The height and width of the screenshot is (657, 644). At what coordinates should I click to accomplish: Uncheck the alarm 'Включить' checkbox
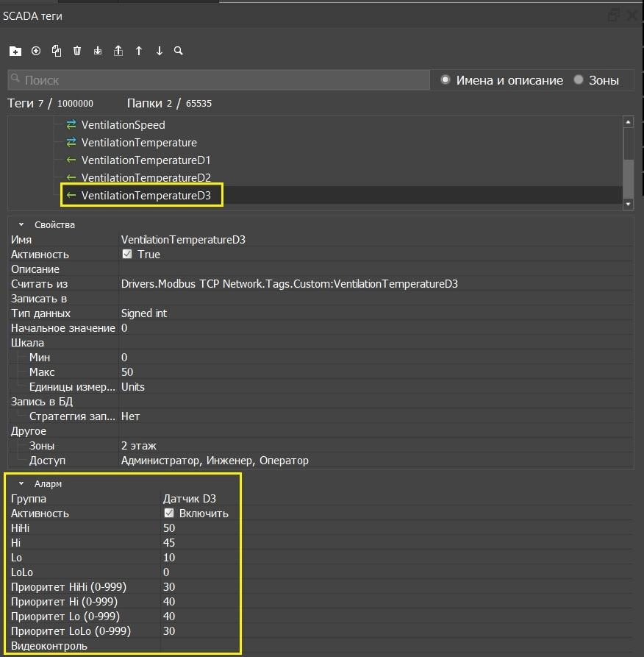click(x=169, y=514)
